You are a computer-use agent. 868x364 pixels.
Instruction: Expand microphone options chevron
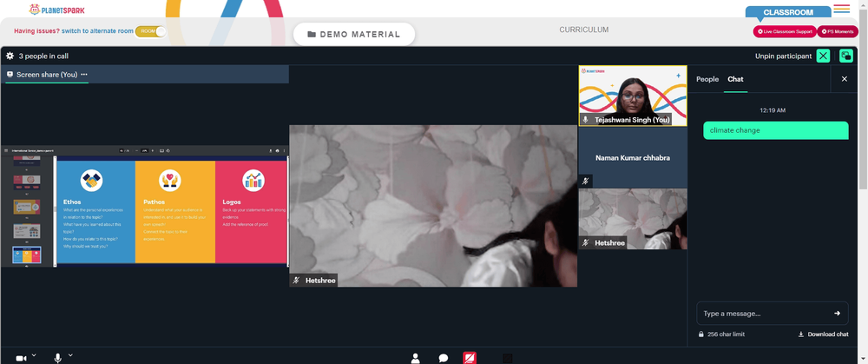pyautogui.click(x=70, y=354)
